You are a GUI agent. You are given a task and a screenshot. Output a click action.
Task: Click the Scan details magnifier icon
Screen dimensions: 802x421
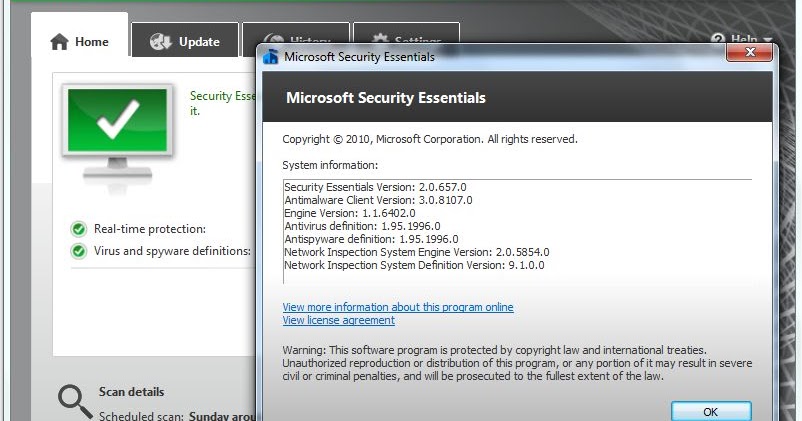tap(74, 402)
